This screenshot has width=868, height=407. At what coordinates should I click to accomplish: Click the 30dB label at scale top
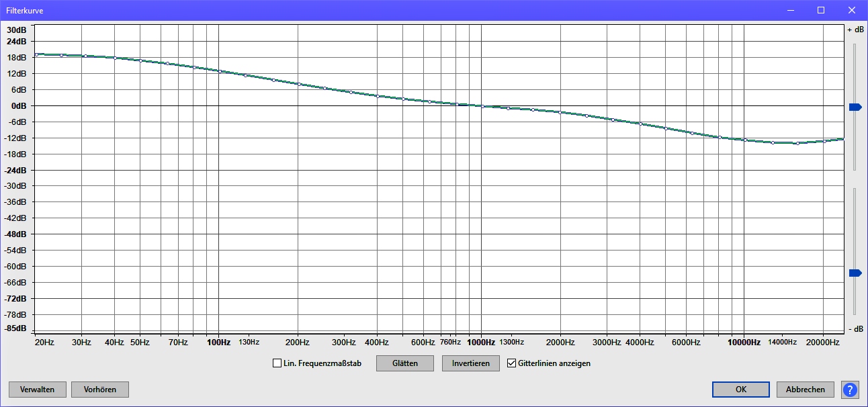(x=17, y=30)
